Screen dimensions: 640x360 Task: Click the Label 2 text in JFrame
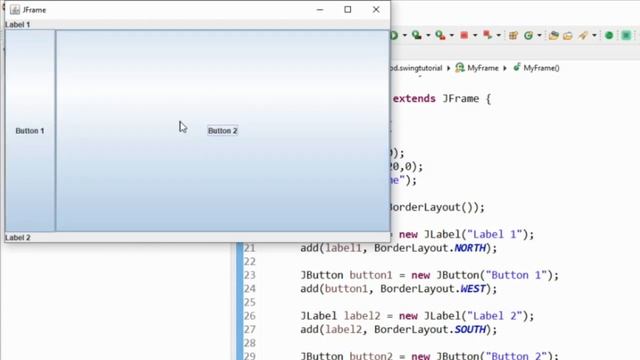[18, 238]
